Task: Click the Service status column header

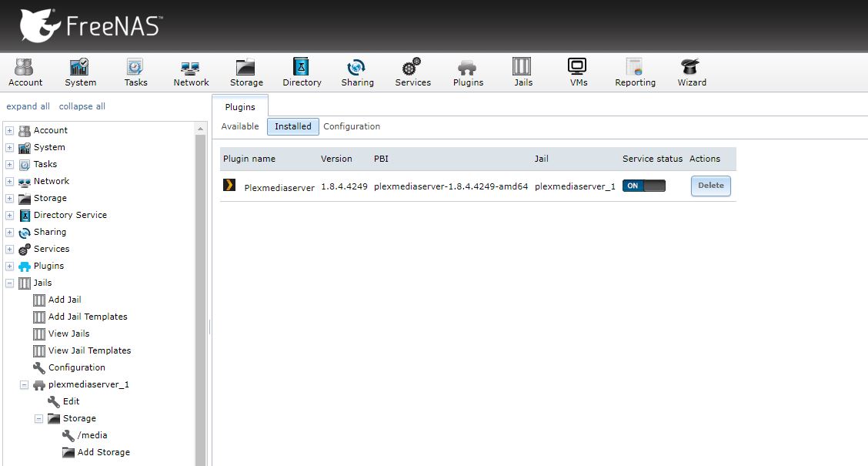Action: [652, 159]
